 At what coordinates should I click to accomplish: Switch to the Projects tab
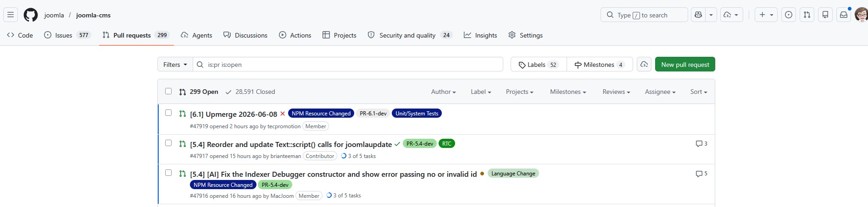coord(339,35)
